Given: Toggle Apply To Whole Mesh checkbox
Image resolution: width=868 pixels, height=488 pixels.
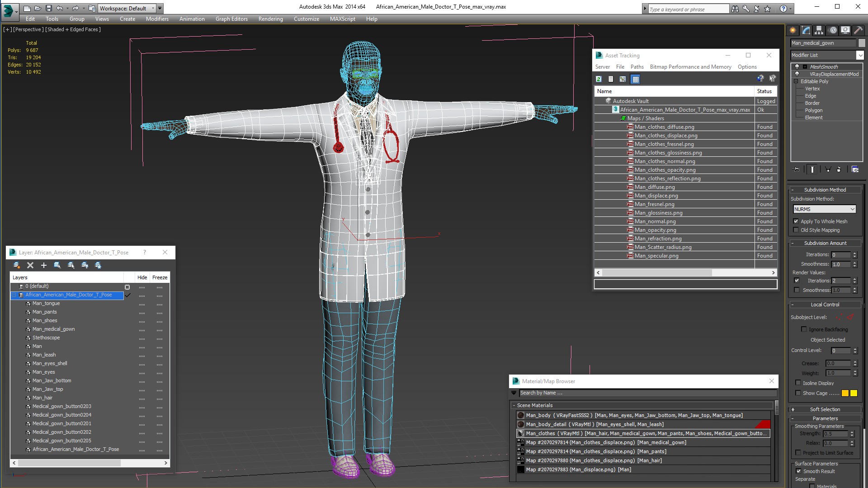Looking at the screenshot, I should pos(796,221).
